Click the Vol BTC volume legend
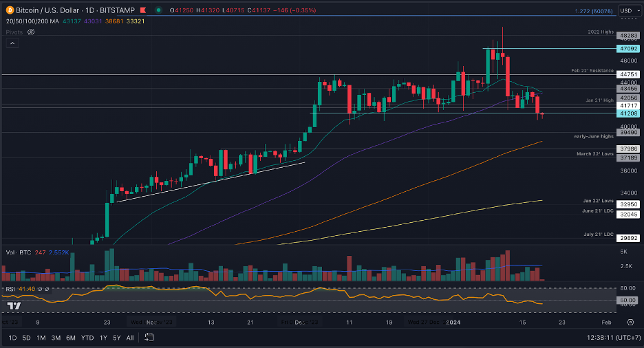This screenshot has width=644, height=348. 19,252
